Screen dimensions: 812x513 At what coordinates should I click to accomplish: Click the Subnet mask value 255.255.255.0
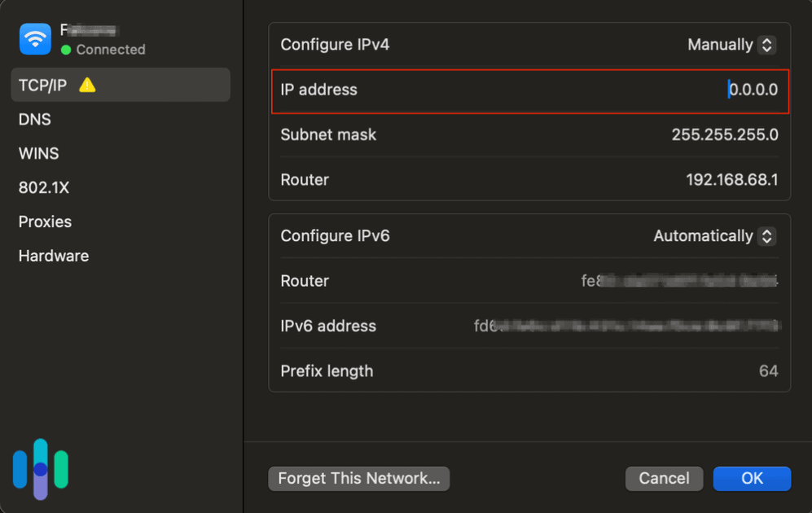coord(725,134)
